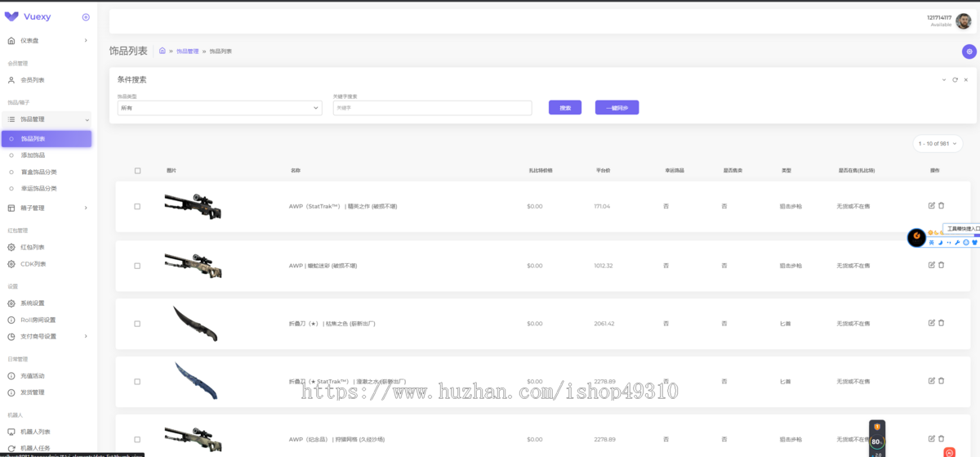Viewport: 980px width, 457px height.
Task: Click the orange floating assistant circle icon
Action: tap(916, 238)
